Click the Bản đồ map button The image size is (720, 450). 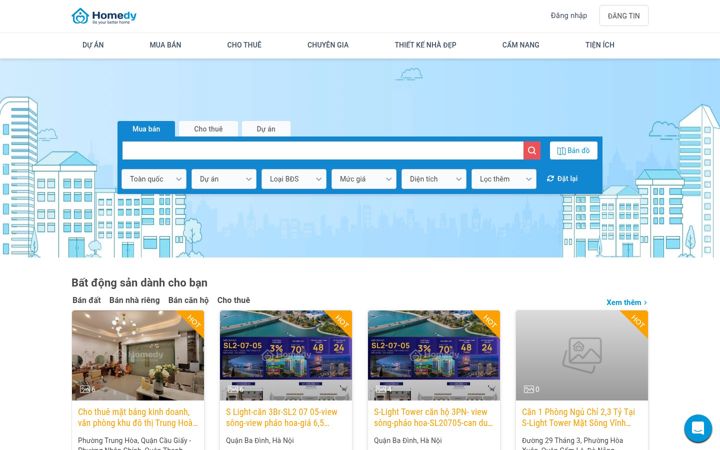(574, 151)
